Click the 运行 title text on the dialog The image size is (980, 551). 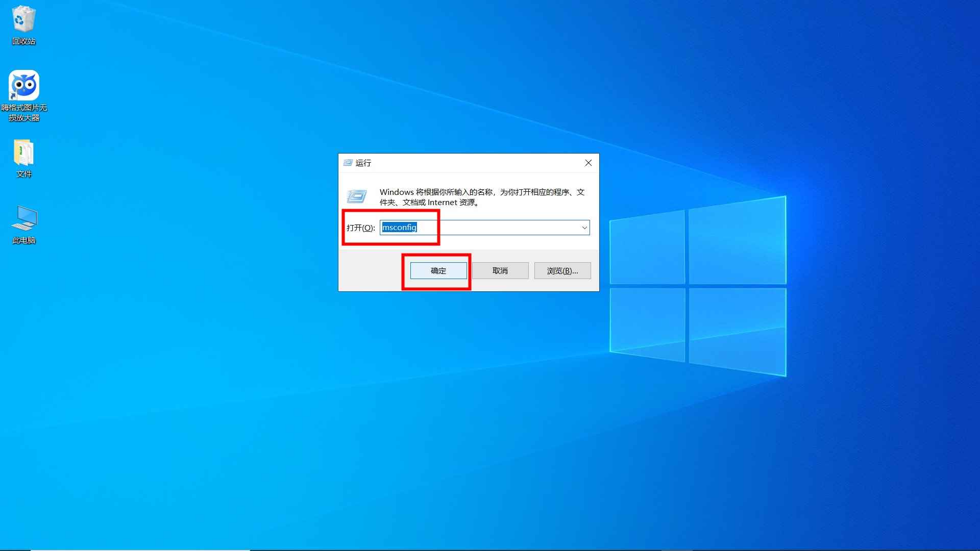[x=364, y=163]
